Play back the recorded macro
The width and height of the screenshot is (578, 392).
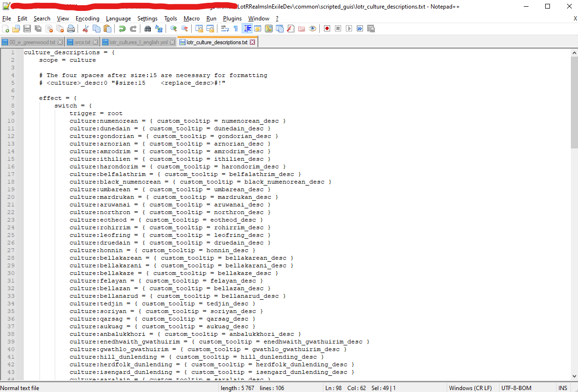pos(349,29)
